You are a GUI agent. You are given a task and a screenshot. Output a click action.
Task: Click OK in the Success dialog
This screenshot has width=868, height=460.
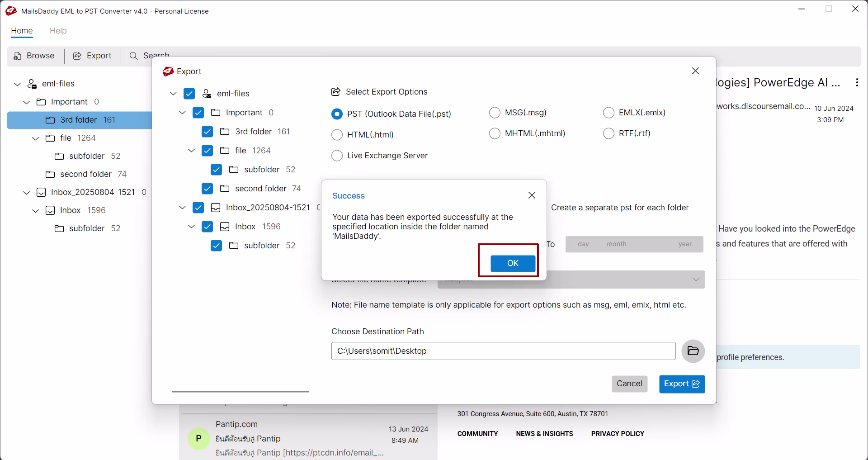[x=513, y=263]
